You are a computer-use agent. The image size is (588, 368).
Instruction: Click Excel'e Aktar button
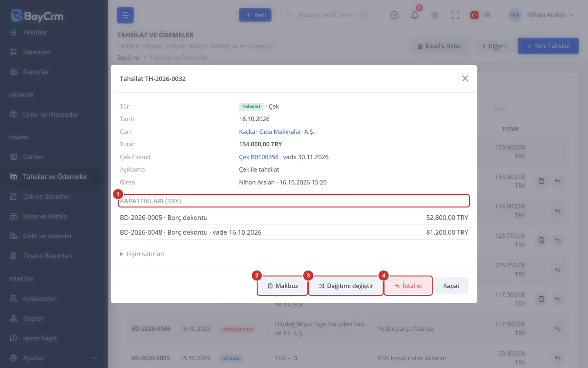440,46
